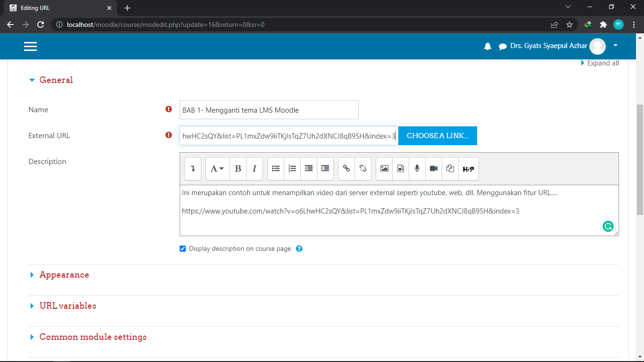
Task: Click the Grammarly icon in description
Action: point(608,226)
